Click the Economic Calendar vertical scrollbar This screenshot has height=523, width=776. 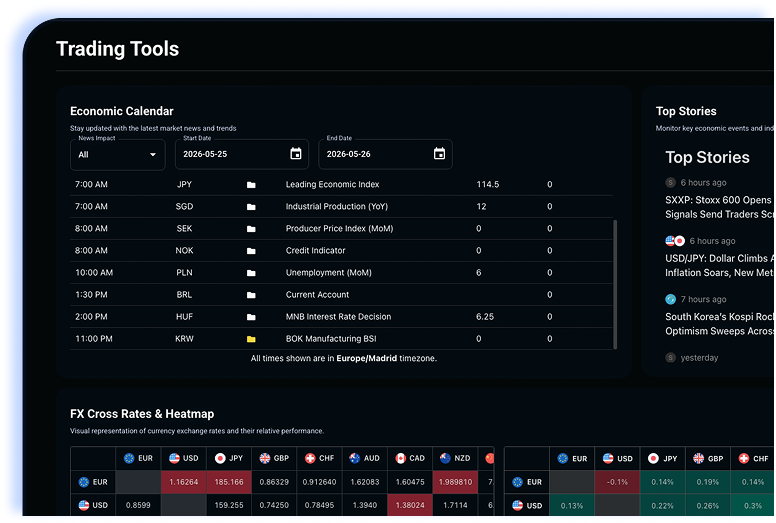615,285
